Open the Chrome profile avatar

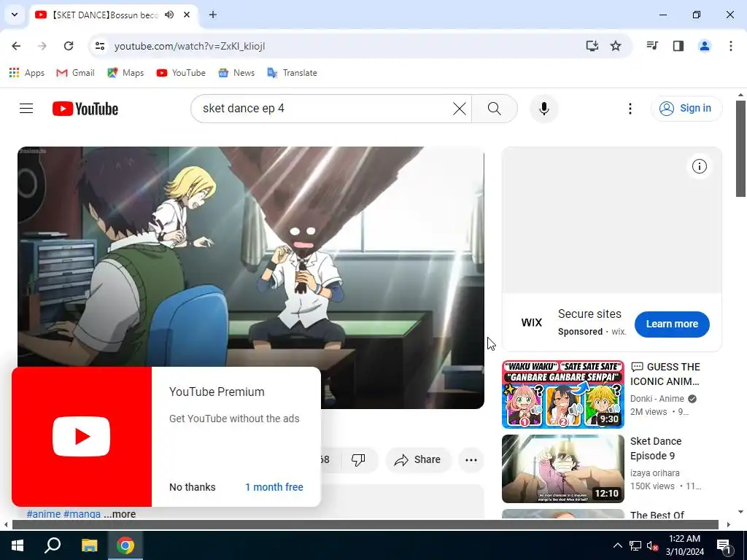(x=705, y=46)
